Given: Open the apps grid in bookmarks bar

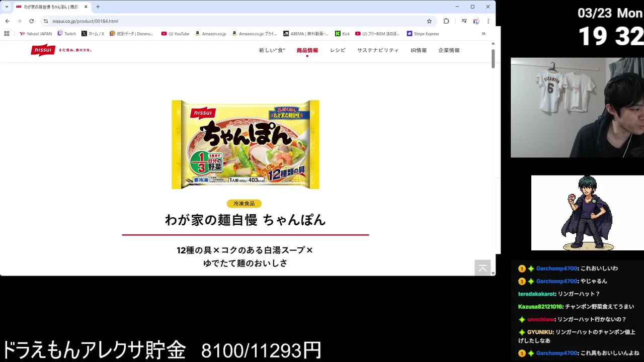Looking at the screenshot, I should click(7, 34).
